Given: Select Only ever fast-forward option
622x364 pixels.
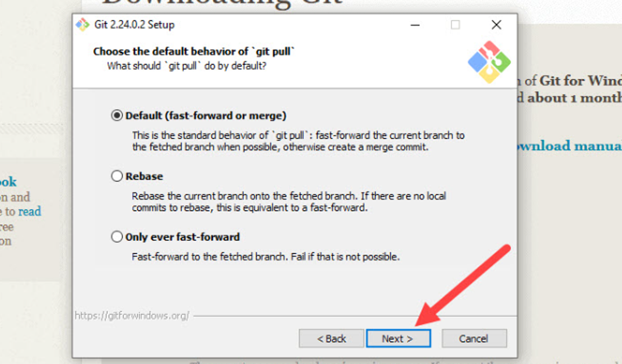Looking at the screenshot, I should tap(116, 237).
